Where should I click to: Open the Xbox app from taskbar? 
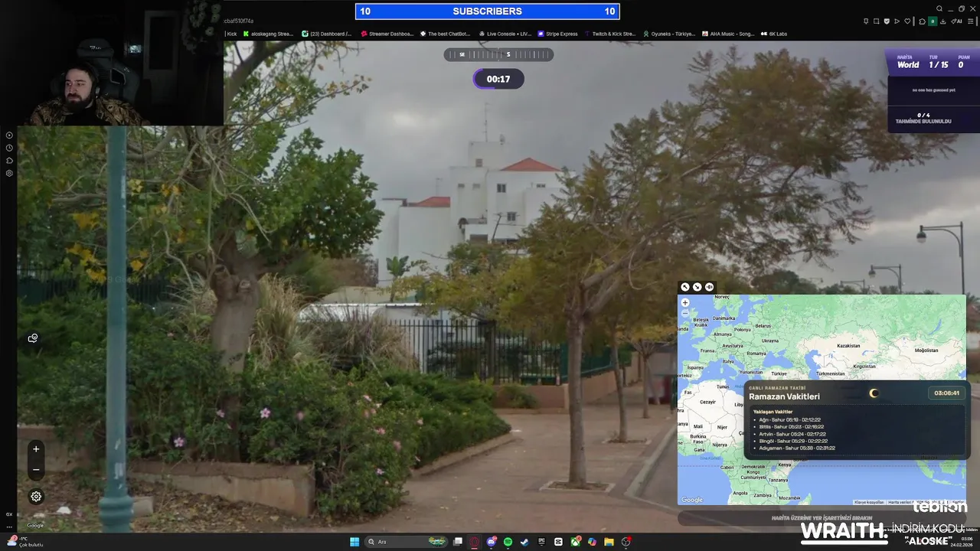575,542
